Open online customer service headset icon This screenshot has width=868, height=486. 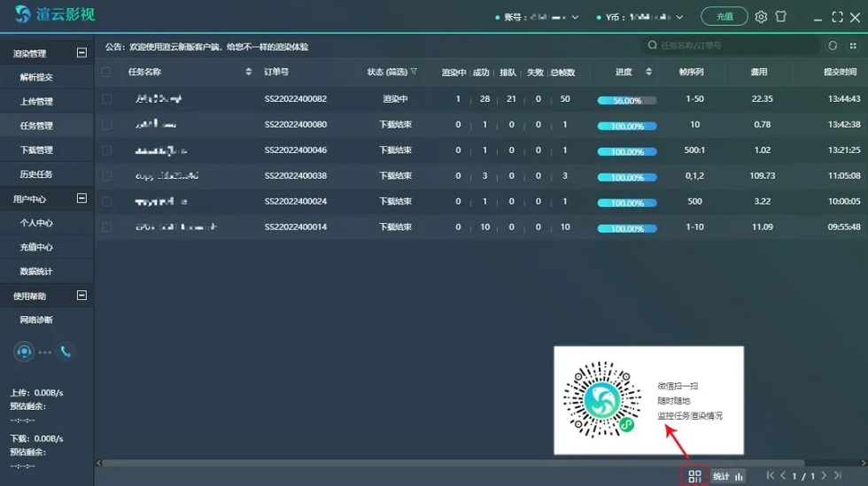[x=24, y=351]
